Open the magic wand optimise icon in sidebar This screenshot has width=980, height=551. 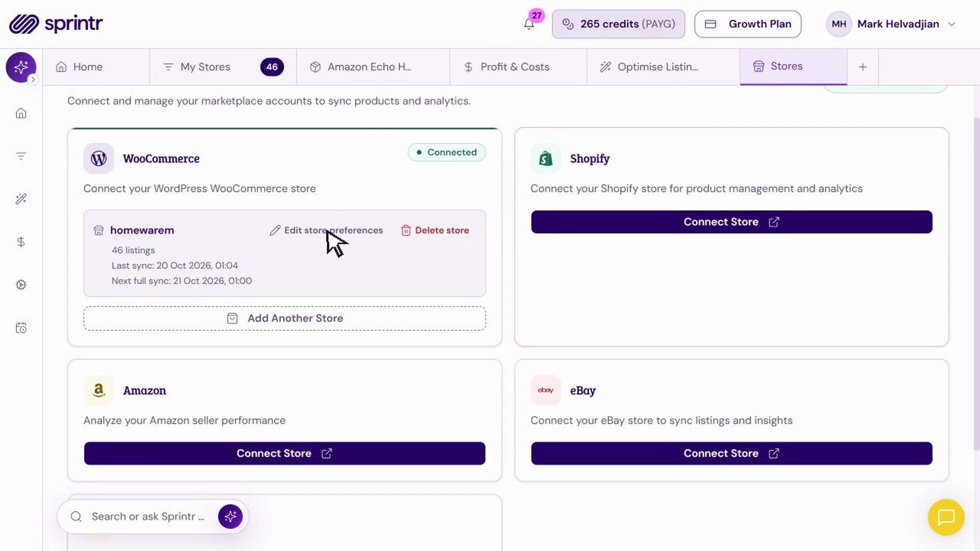coord(21,199)
